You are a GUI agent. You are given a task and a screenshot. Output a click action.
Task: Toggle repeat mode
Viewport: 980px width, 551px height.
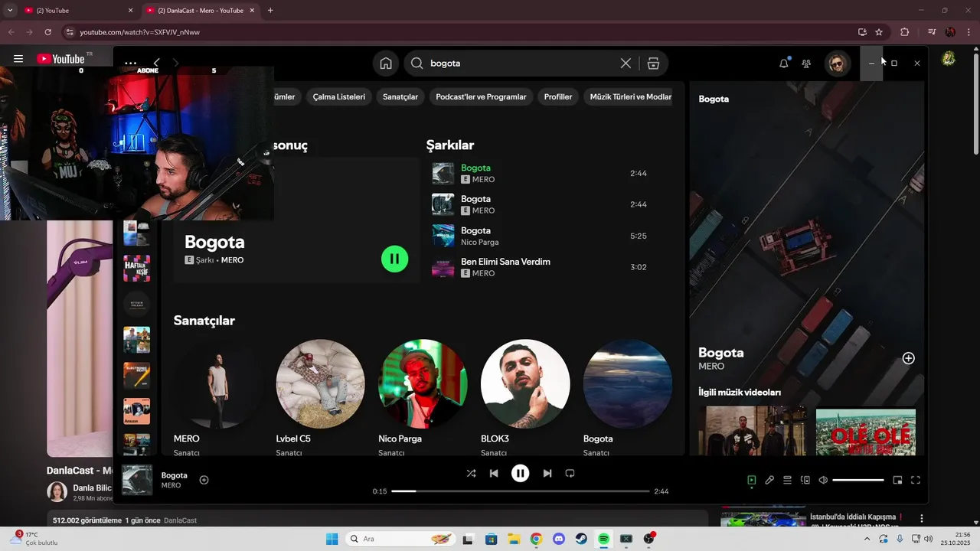570,474
